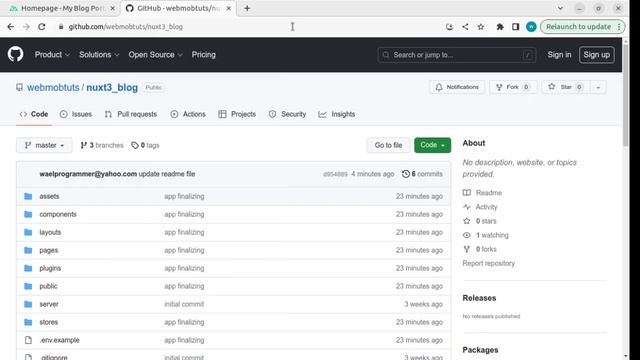
Task: Click the commit history clock icon
Action: [x=406, y=174]
